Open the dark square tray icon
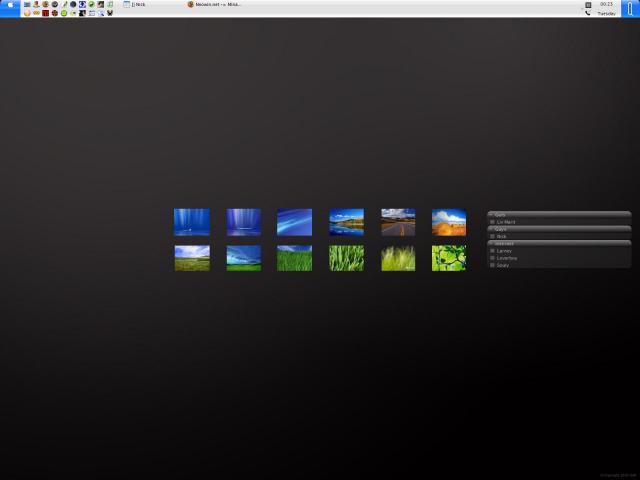This screenshot has height=480, width=640. pos(588,5)
